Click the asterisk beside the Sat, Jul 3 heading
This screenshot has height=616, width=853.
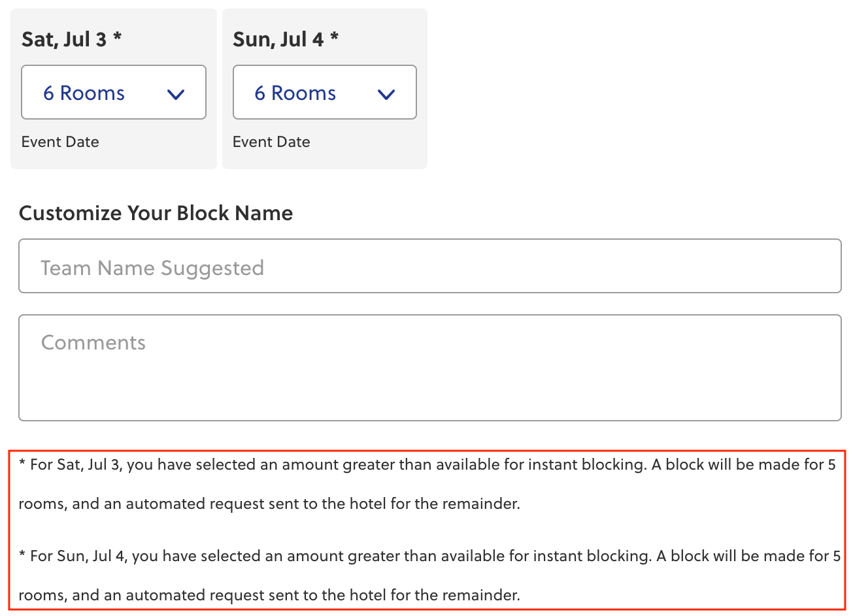[117, 37]
